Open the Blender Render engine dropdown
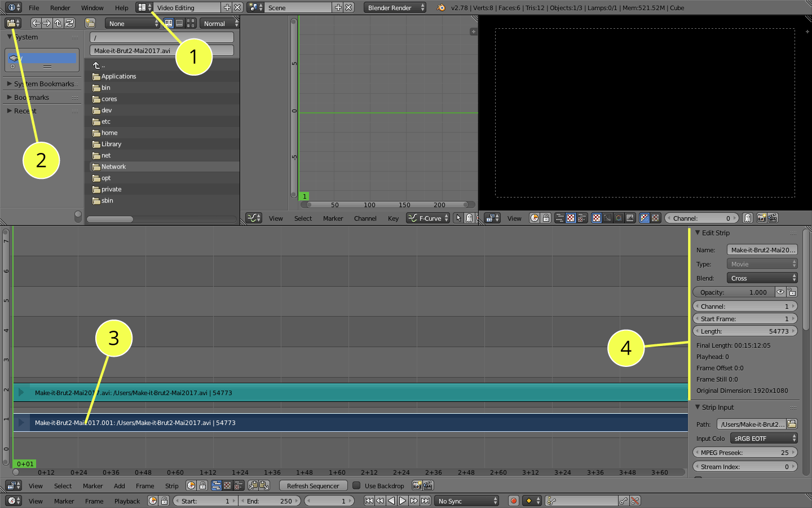812x508 pixels. tap(395, 7)
